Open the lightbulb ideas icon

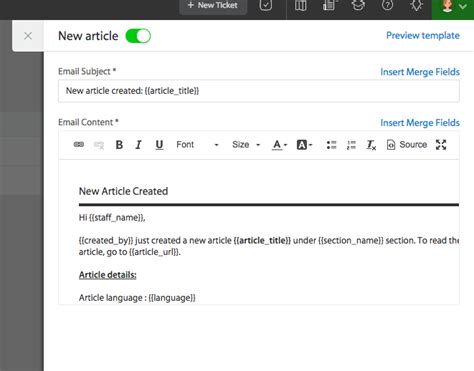click(417, 5)
